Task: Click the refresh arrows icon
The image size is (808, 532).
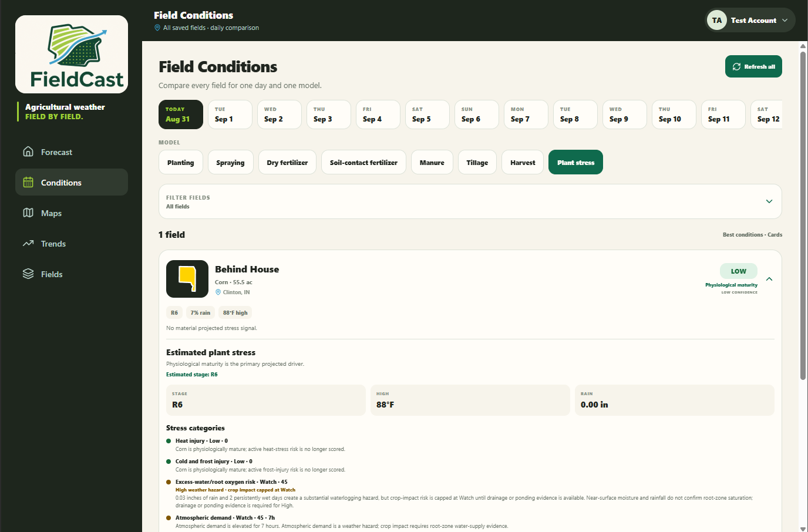Action: (736, 67)
